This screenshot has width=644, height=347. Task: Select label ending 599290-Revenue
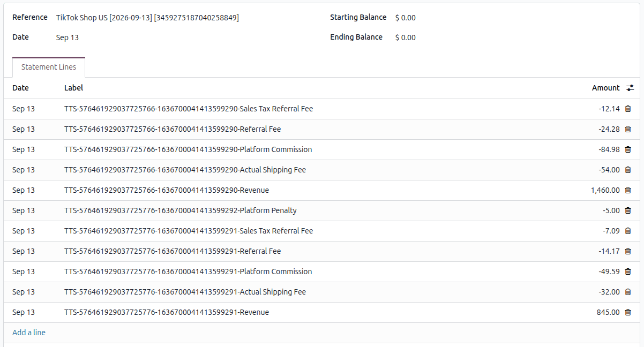[x=167, y=190]
